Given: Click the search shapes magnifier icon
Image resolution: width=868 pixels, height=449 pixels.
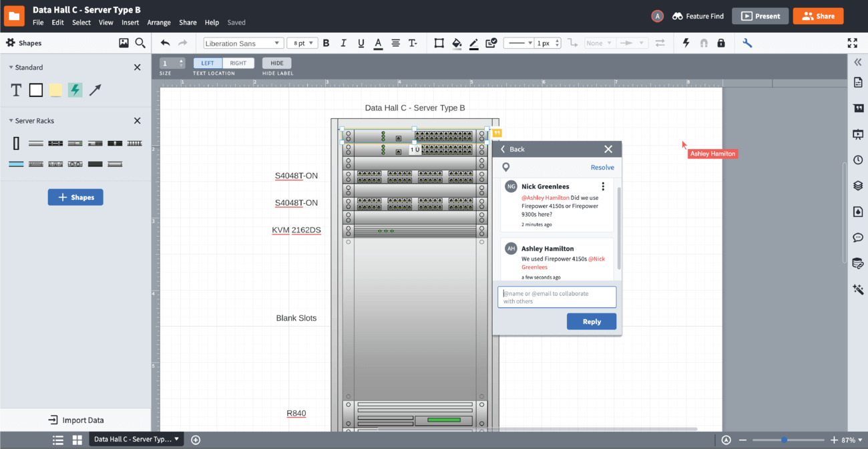Looking at the screenshot, I should [140, 43].
